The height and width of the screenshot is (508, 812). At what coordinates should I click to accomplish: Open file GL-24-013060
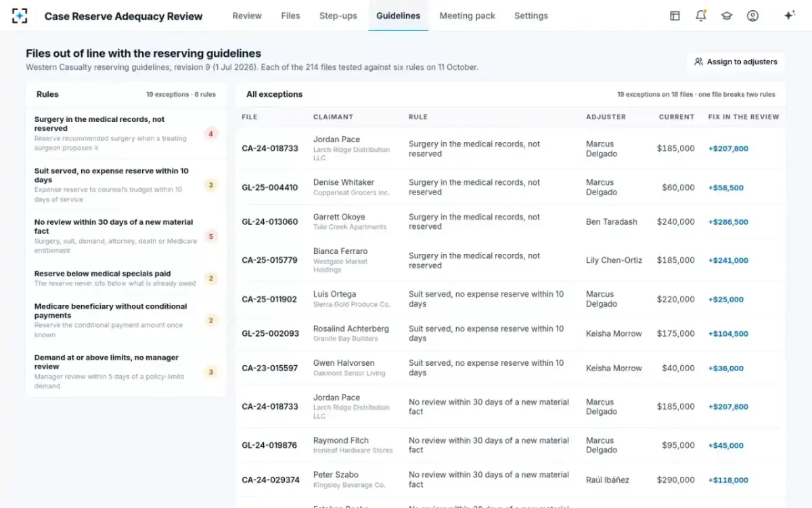[269, 221]
